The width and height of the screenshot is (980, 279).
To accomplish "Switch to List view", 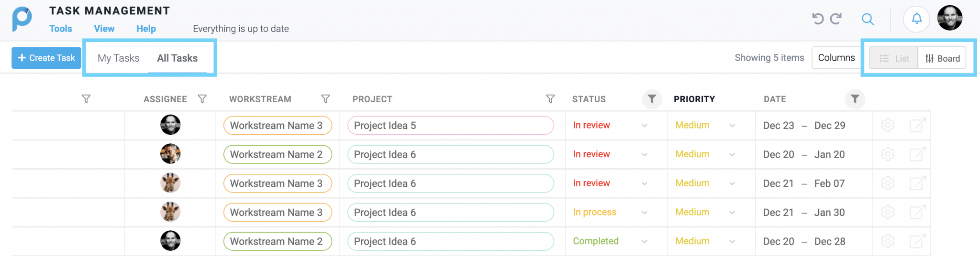I will click(894, 58).
